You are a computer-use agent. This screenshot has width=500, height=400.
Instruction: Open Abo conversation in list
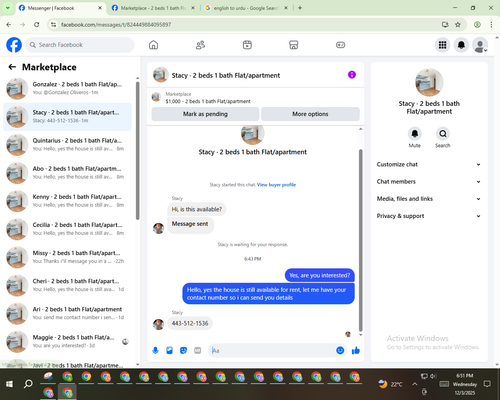pyautogui.click(x=67, y=173)
